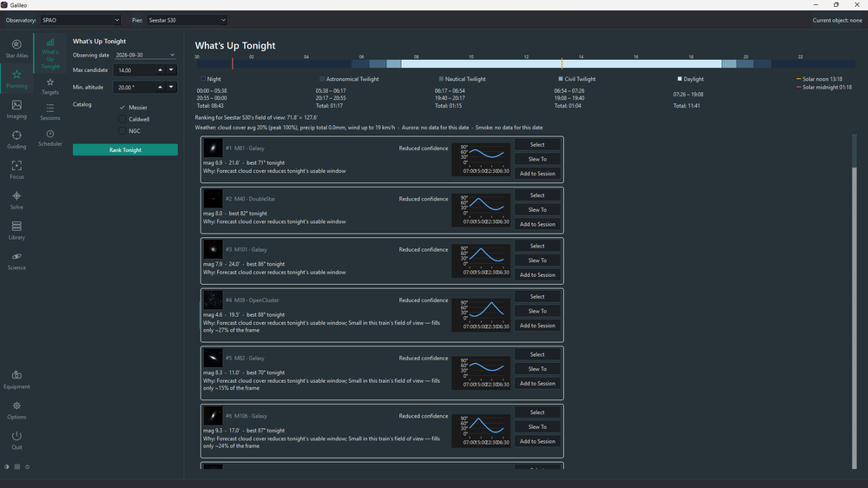
Task: Toggle the Astronomical Twilight legend box
Action: 322,79
